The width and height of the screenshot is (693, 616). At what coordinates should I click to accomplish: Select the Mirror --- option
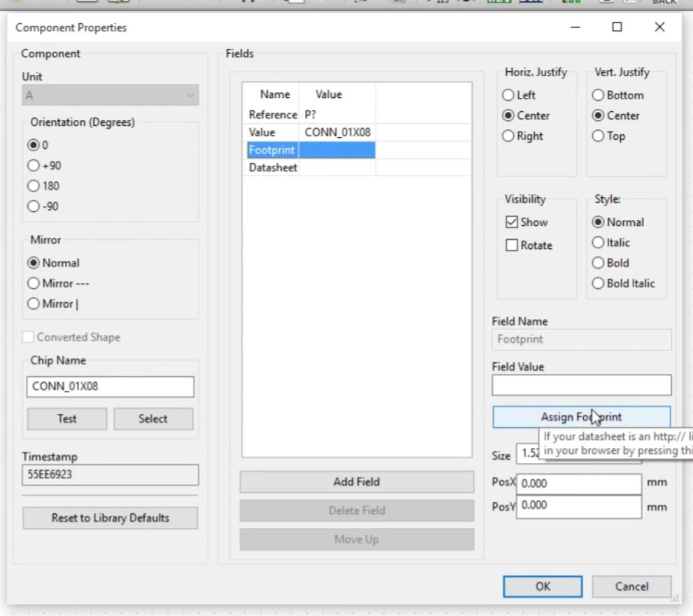[x=34, y=283]
